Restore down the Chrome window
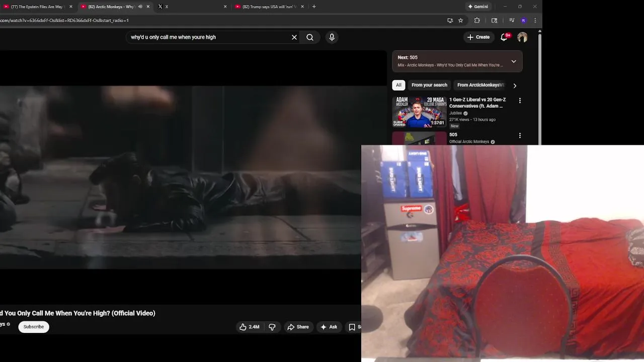Image resolution: width=644 pixels, height=362 pixels. pos(520,7)
